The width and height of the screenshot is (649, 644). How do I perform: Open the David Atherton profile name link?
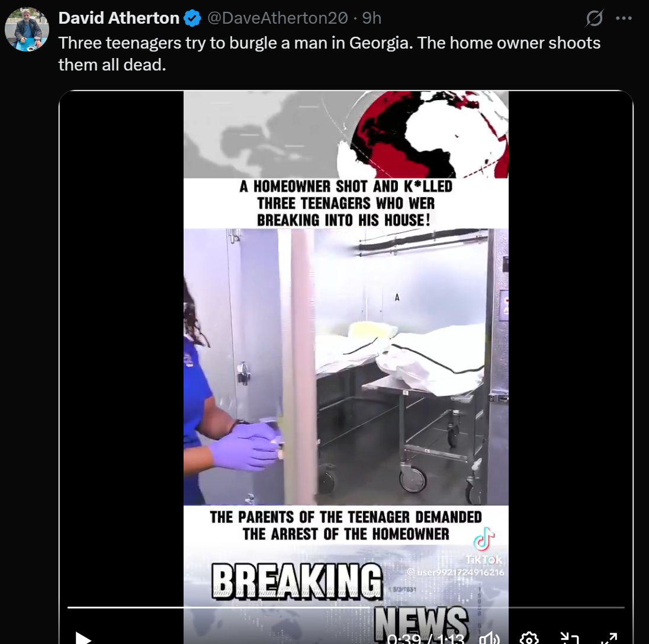coord(119,18)
